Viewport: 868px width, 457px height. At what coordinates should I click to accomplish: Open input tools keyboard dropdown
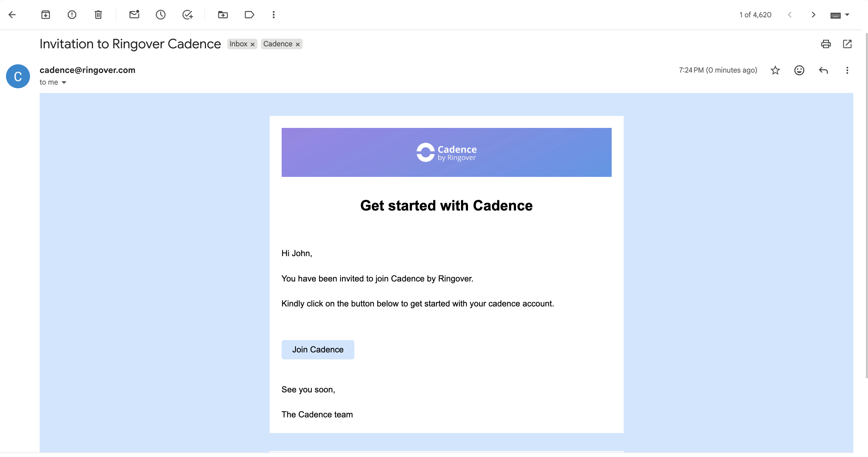tap(847, 15)
